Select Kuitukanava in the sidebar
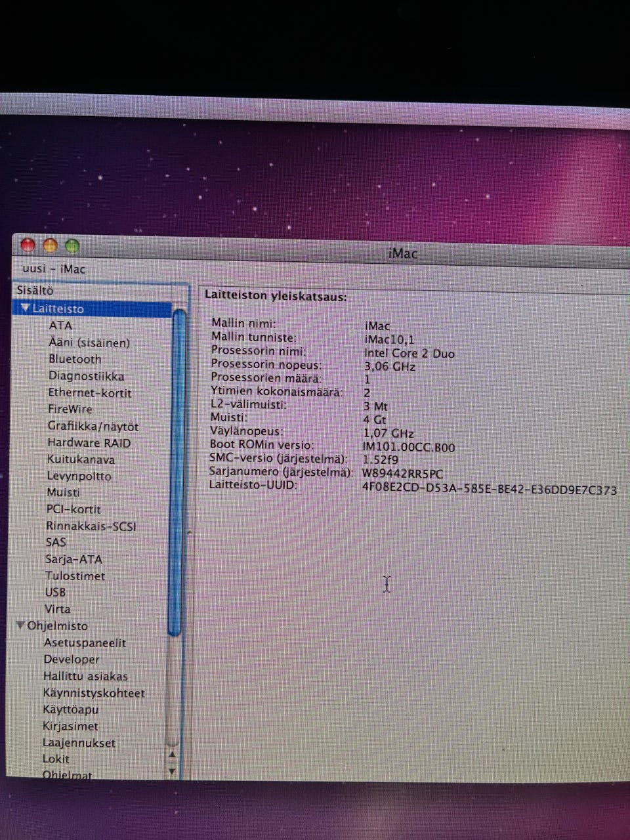This screenshot has height=840, width=630. pyautogui.click(x=81, y=459)
